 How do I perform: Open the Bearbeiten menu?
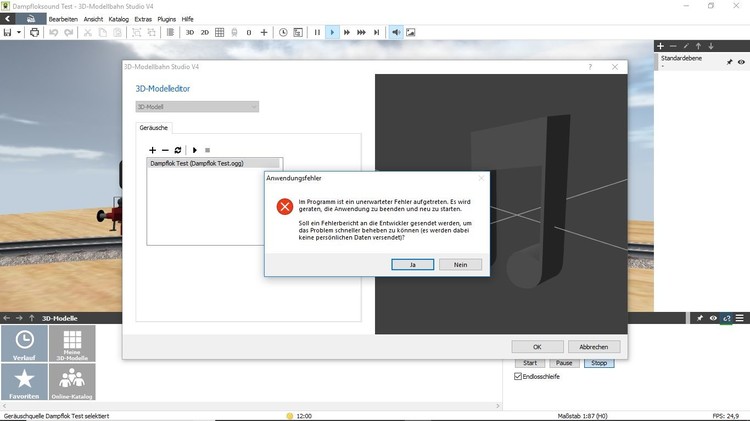click(x=63, y=19)
